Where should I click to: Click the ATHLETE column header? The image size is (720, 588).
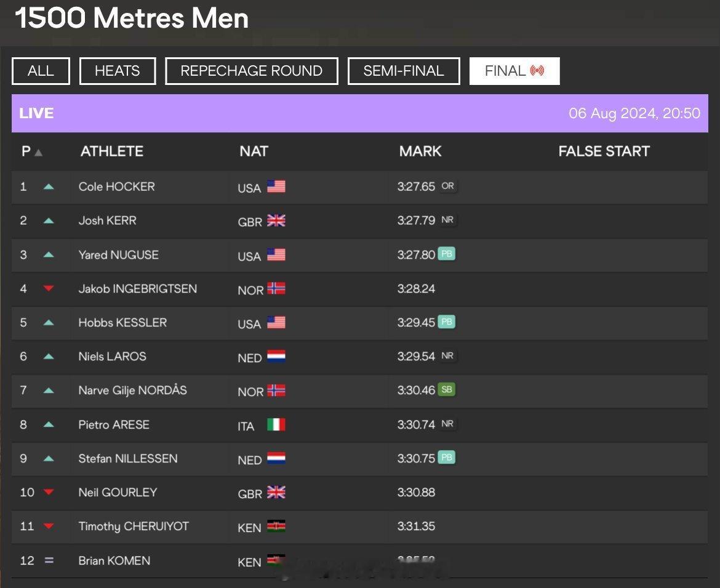112,151
